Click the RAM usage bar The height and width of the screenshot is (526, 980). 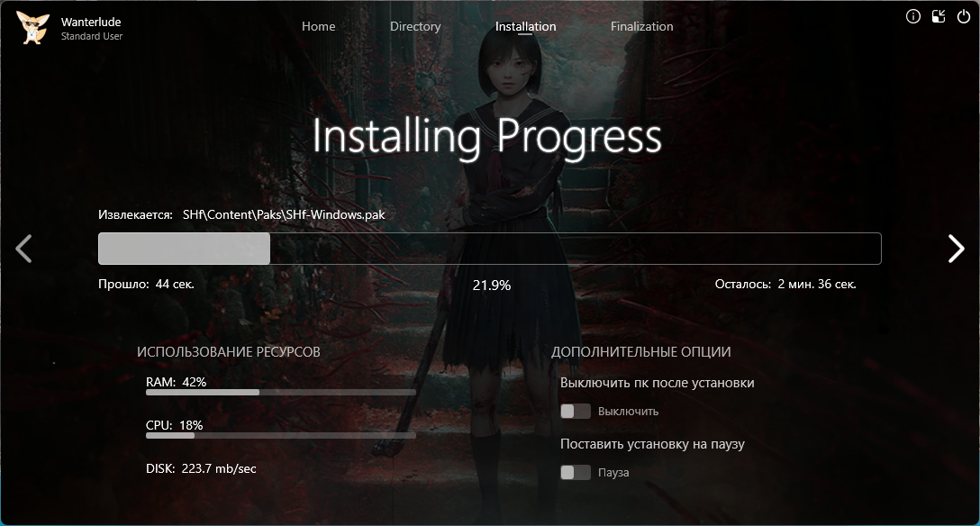click(280, 393)
